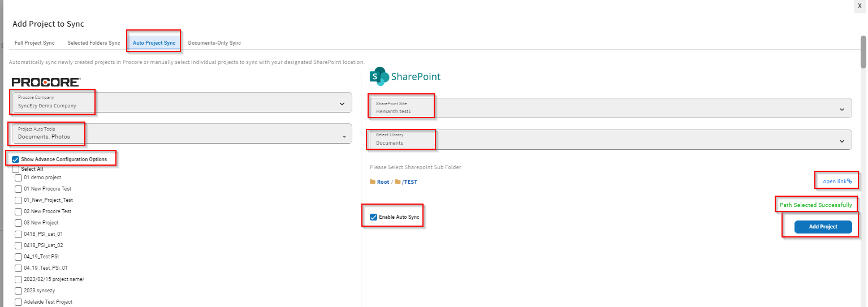The height and width of the screenshot is (307, 868).
Task: Click the Add Project to Sync heading
Action: click(x=48, y=24)
